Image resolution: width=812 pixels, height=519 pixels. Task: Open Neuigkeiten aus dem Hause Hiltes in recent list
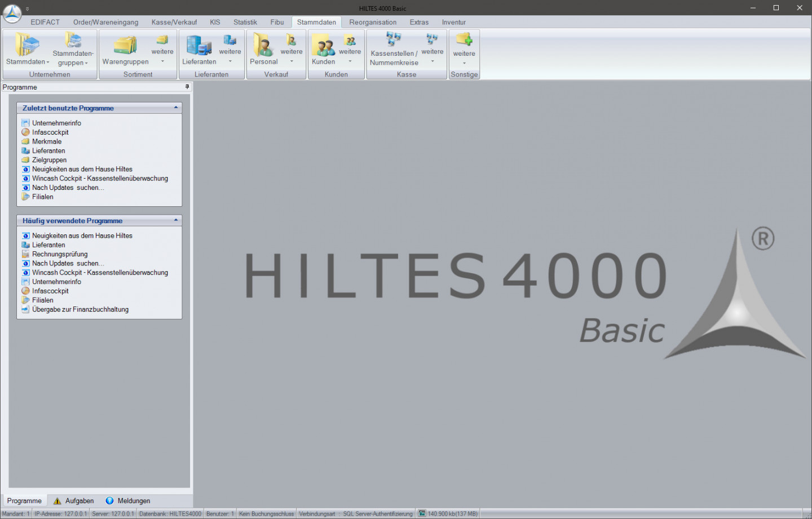pos(82,169)
